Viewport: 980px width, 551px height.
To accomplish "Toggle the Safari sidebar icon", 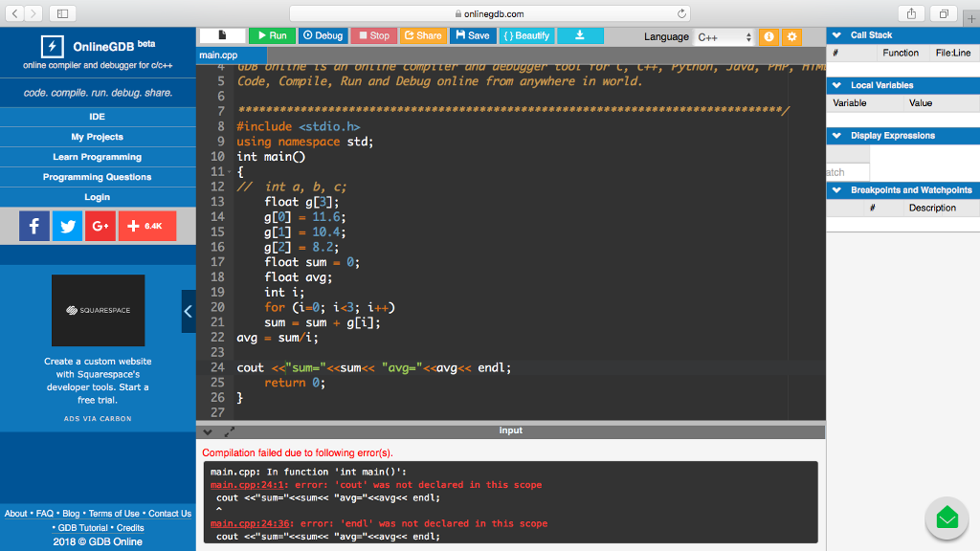I will point(62,13).
